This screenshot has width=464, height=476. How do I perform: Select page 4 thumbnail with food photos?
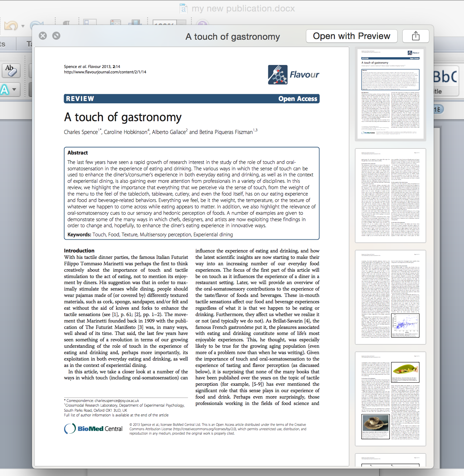[391, 399]
